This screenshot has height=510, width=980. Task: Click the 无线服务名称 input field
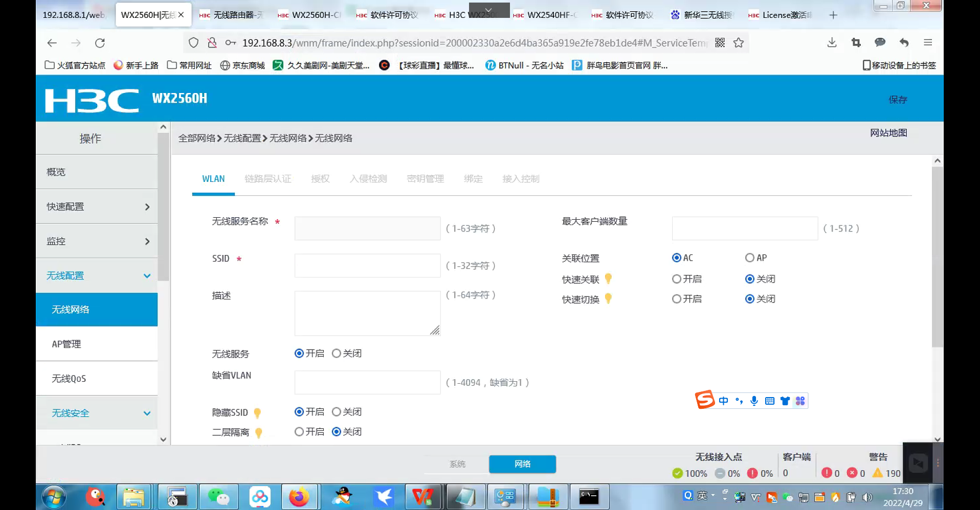[x=367, y=228]
